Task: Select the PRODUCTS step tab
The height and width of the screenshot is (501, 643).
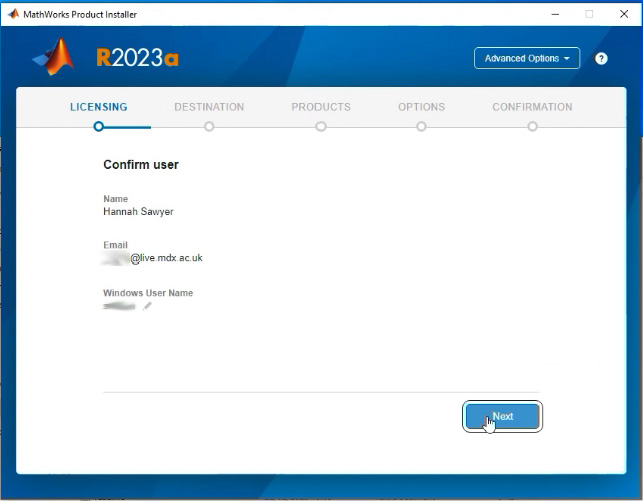Action: [321, 107]
